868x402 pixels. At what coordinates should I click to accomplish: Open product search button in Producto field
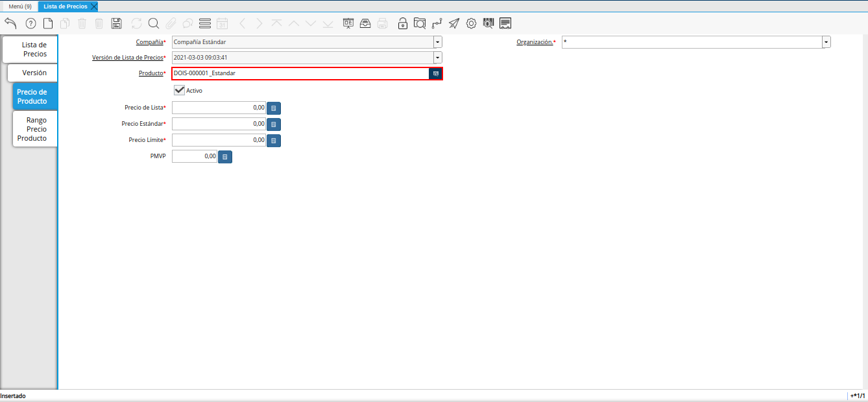[x=436, y=73]
